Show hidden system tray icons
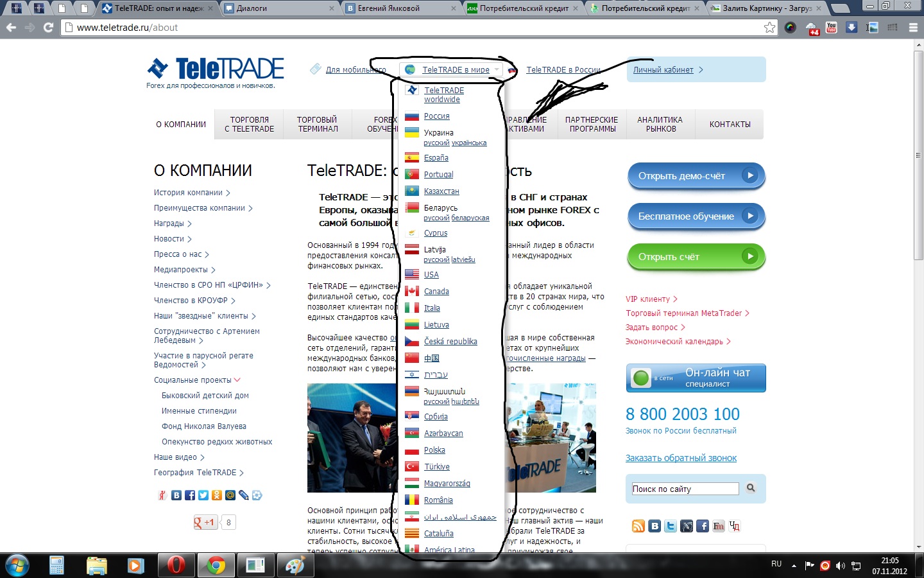Screen dimensions: 924x578 794,566
